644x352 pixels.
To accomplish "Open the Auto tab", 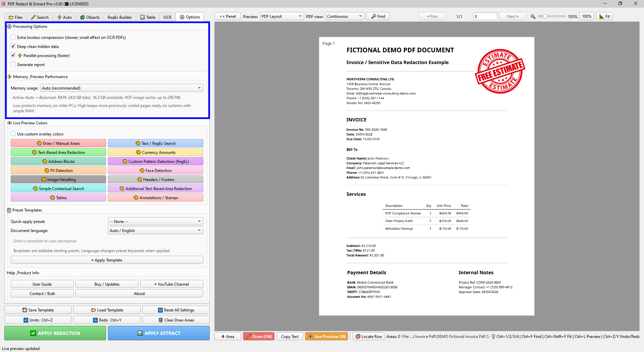I will pos(64,17).
